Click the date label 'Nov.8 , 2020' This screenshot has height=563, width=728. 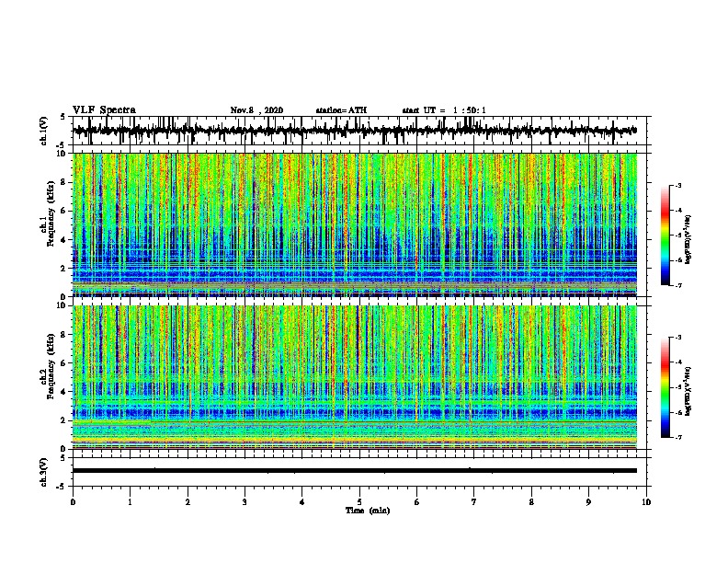coord(256,110)
